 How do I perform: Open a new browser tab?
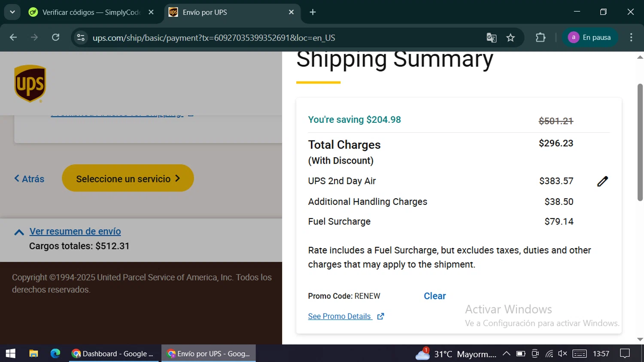point(313,12)
